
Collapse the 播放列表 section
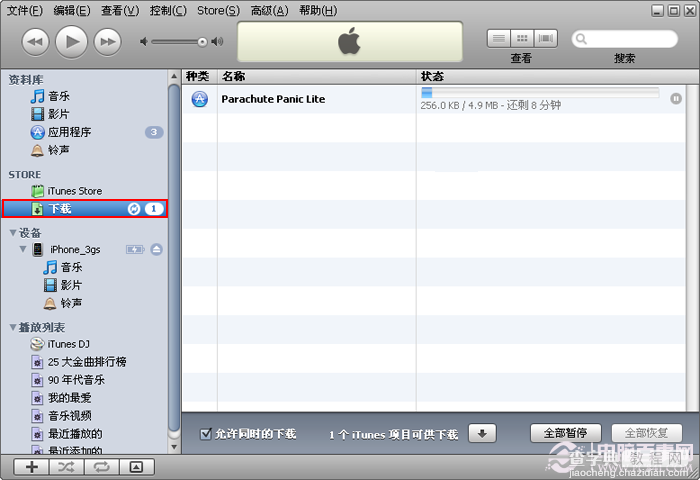pos(13,327)
